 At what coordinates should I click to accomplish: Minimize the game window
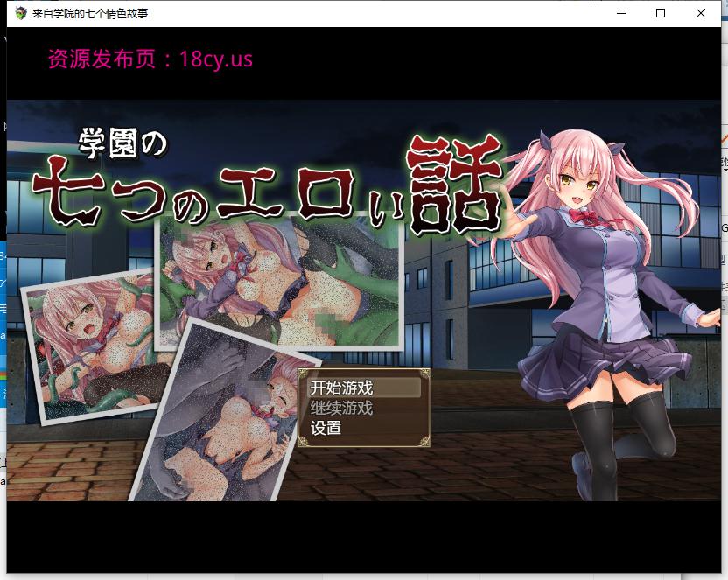pyautogui.click(x=620, y=13)
